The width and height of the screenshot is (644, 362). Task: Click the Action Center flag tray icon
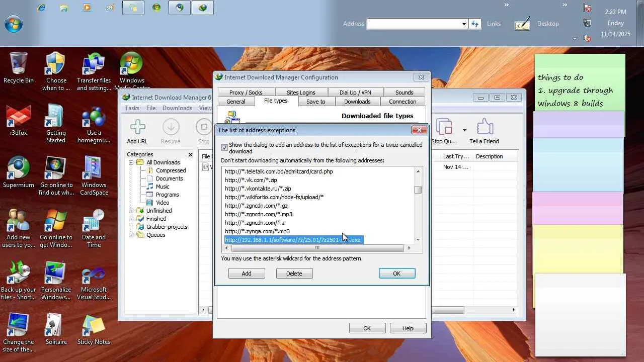(587, 8)
